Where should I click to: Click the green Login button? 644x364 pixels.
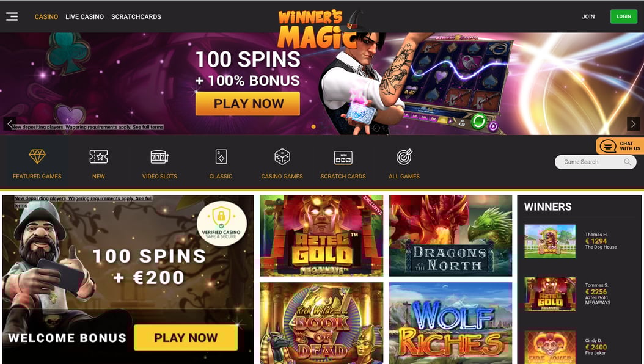tap(623, 16)
